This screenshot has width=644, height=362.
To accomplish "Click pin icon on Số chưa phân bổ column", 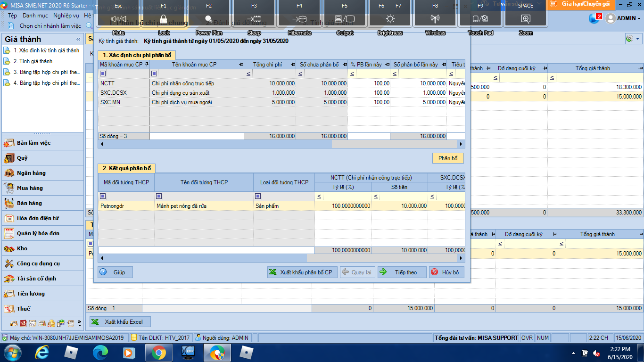I will pyautogui.click(x=345, y=65).
